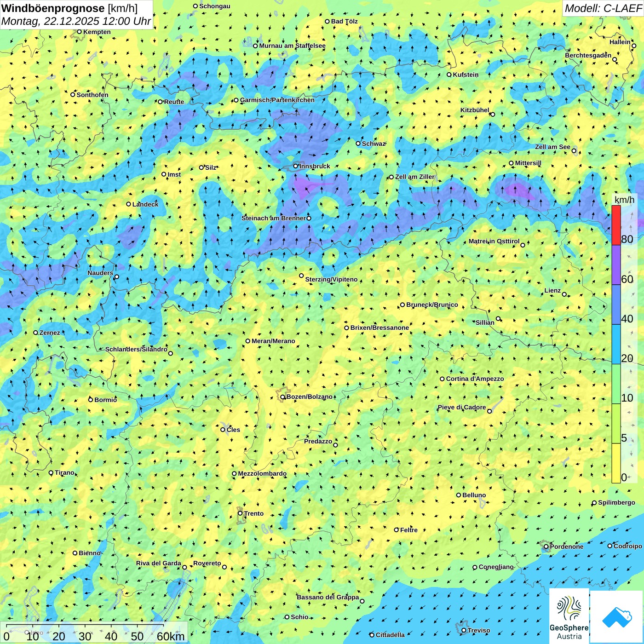
Task: Click the Bormio city label
Action: click(x=106, y=400)
